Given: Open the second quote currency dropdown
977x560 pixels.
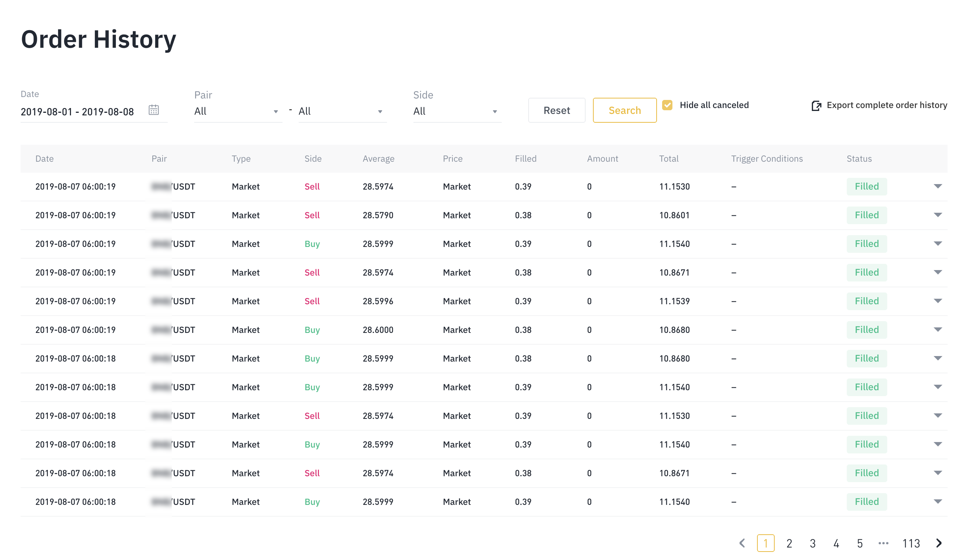Looking at the screenshot, I should click(x=342, y=111).
